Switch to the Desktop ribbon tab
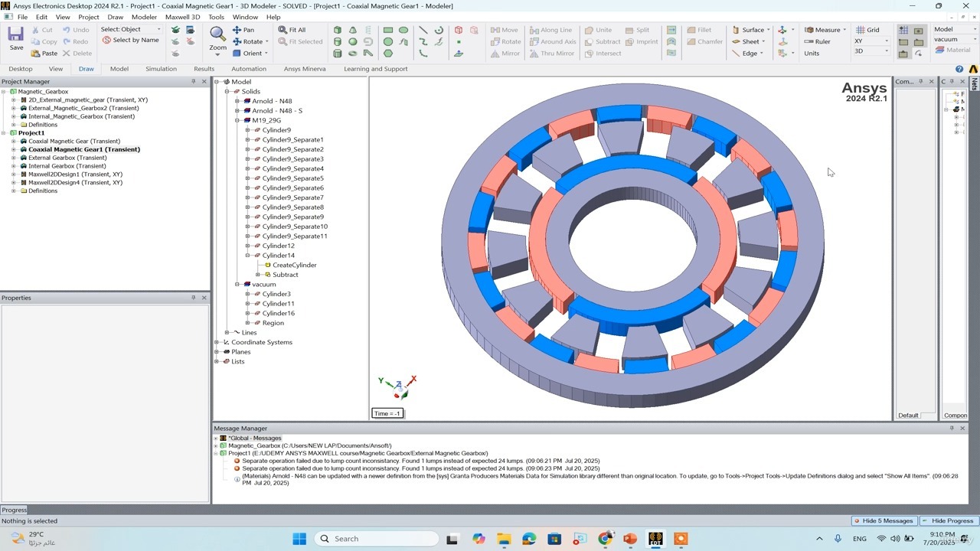This screenshot has width=980, height=551. click(x=21, y=69)
